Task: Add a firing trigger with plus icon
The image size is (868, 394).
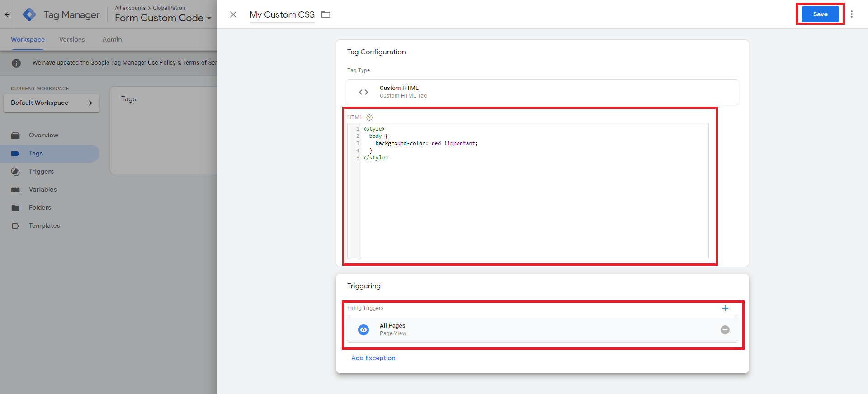Action: (x=725, y=308)
